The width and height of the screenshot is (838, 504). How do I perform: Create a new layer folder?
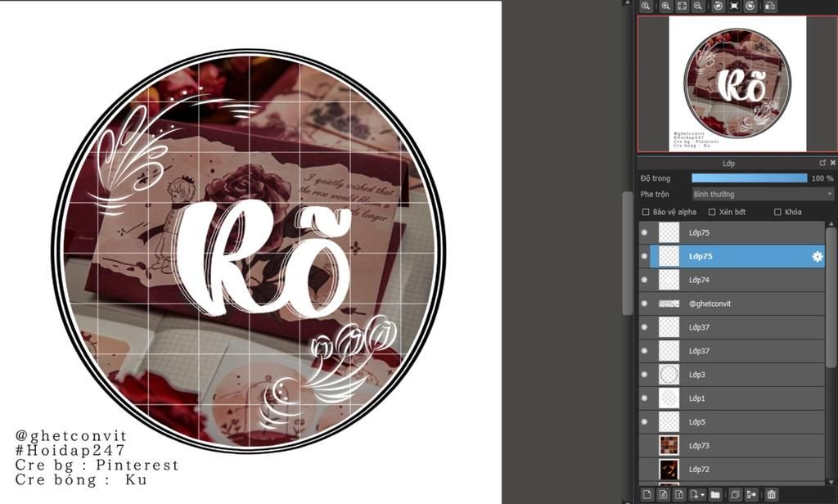pyautogui.click(x=715, y=494)
